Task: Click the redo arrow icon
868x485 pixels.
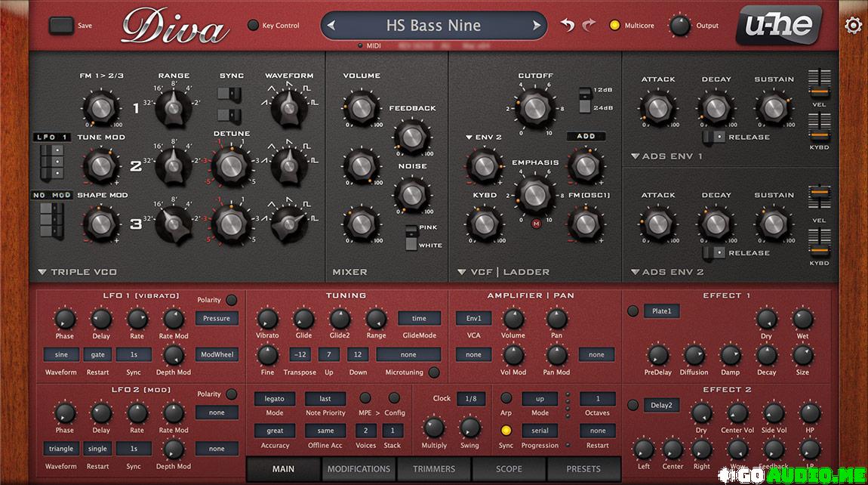Action: 589,25
